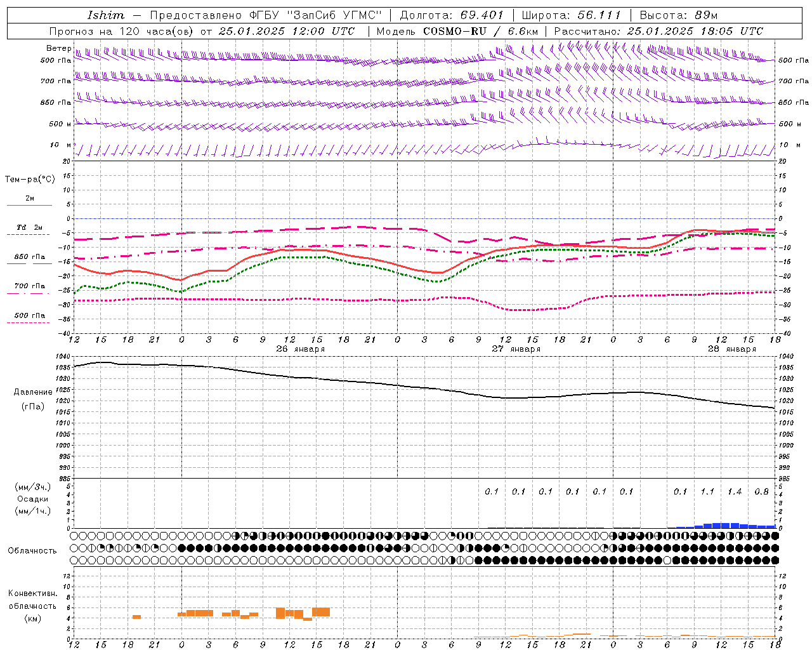Click the "Предоставлено ФГБУ ЗапСиб УГМС" provider text
Viewport: 812px width, 650px height.
point(266,15)
